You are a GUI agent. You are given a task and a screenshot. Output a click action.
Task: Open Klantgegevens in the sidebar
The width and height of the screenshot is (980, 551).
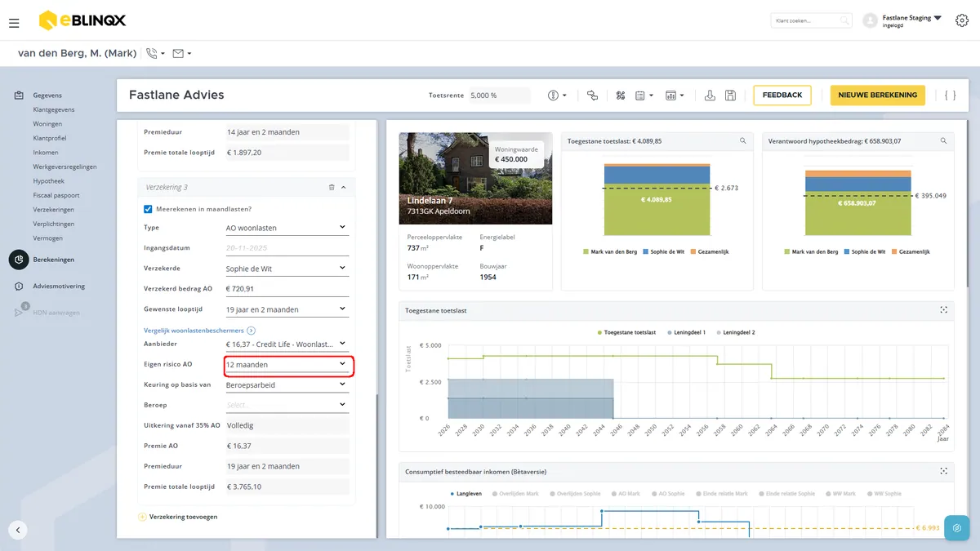[54, 109]
